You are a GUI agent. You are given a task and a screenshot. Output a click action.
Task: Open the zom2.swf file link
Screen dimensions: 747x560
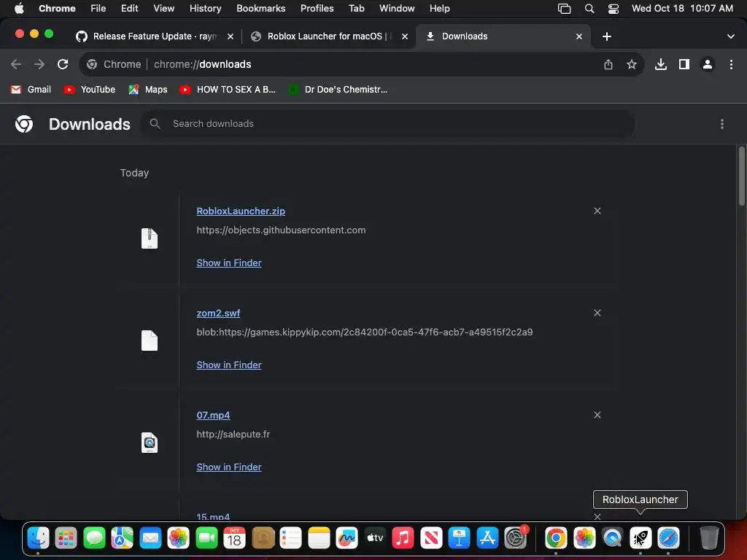(218, 314)
